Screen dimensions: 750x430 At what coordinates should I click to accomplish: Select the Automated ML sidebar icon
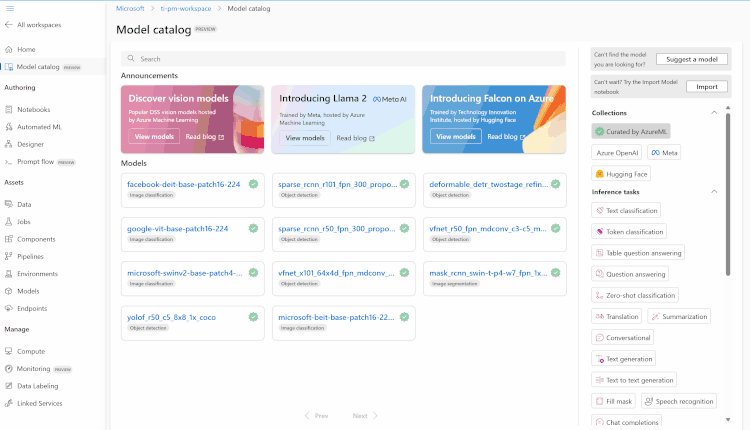coord(9,127)
